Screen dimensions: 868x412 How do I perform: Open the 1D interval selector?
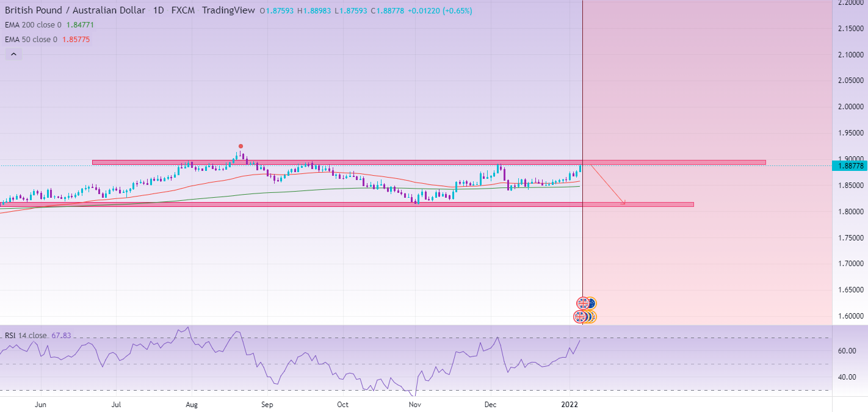pos(158,11)
